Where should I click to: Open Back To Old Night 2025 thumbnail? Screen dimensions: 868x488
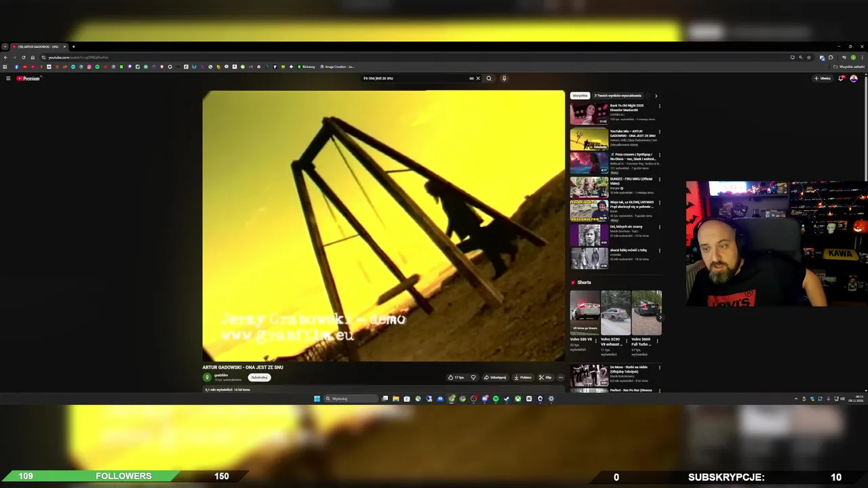point(589,114)
